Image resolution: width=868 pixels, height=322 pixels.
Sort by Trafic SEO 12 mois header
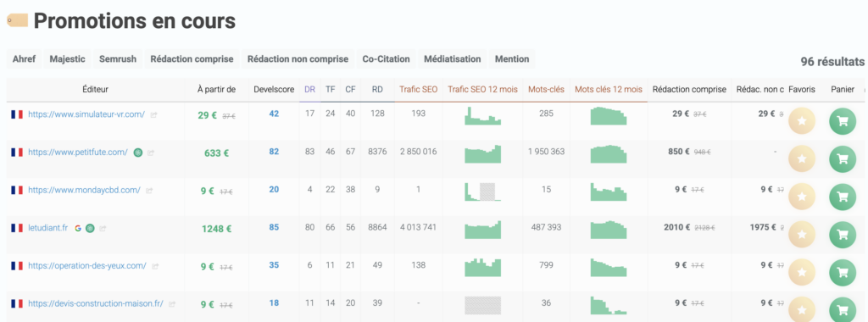482,90
